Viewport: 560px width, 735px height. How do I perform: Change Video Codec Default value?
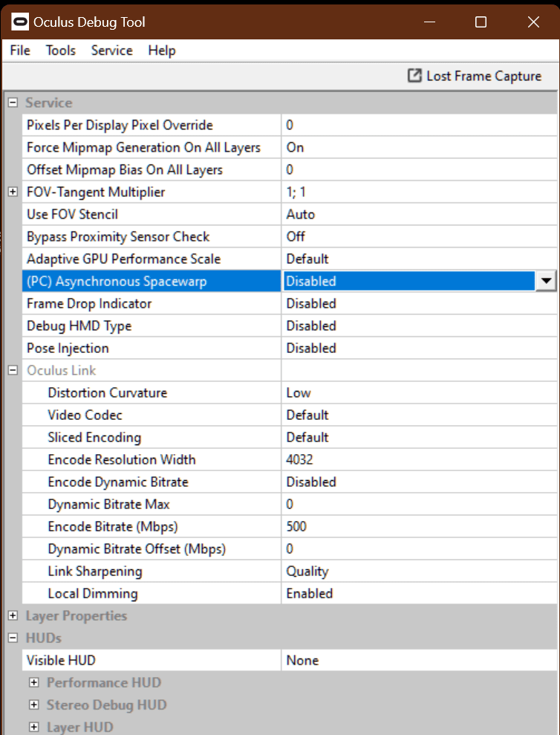click(x=419, y=415)
